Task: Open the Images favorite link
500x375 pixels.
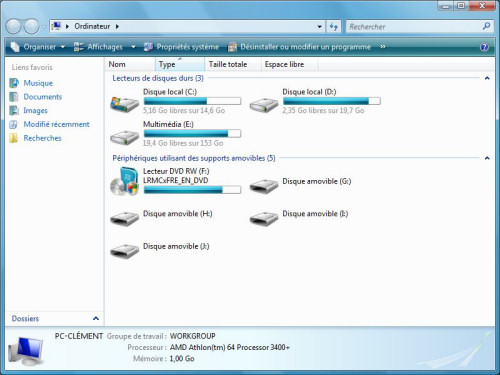Action: pos(35,110)
